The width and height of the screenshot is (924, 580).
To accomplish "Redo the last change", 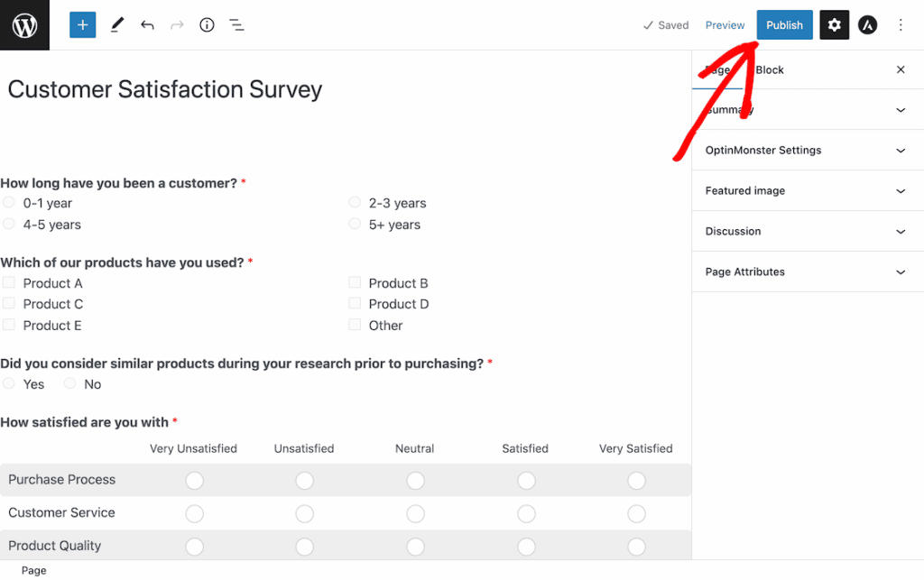I will pyautogui.click(x=177, y=24).
